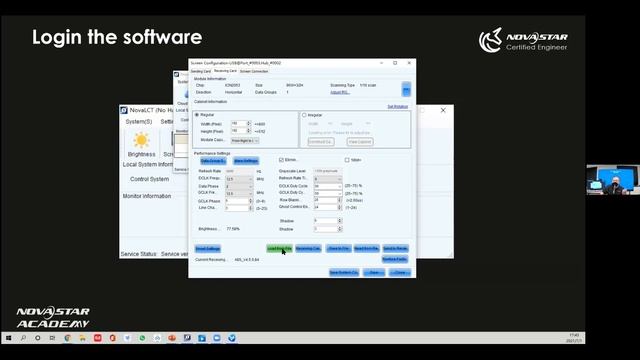Click Read from Receiving Card button
The image size is (640, 360).
[x=367, y=249]
